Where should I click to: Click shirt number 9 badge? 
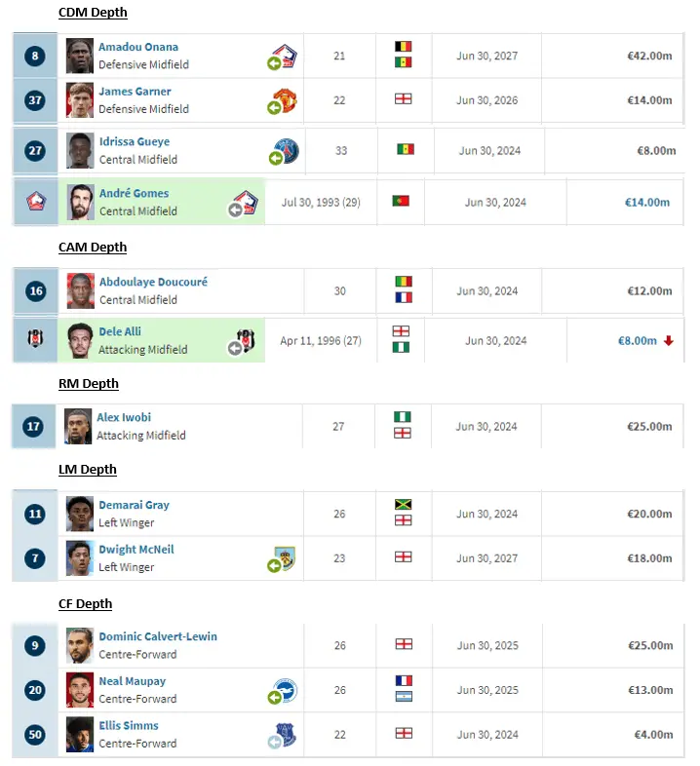35,645
